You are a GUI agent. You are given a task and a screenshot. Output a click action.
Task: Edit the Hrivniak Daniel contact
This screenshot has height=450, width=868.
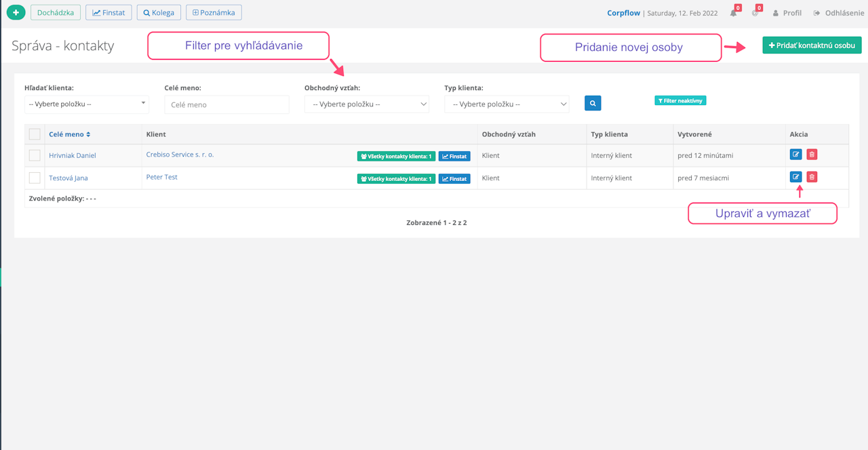click(796, 155)
